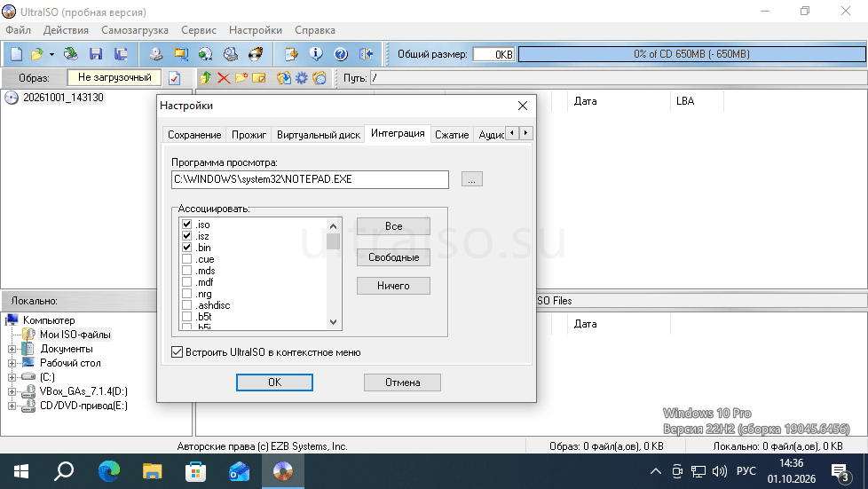Open the blue info bubble icon
868x489 pixels.
coord(316,54)
